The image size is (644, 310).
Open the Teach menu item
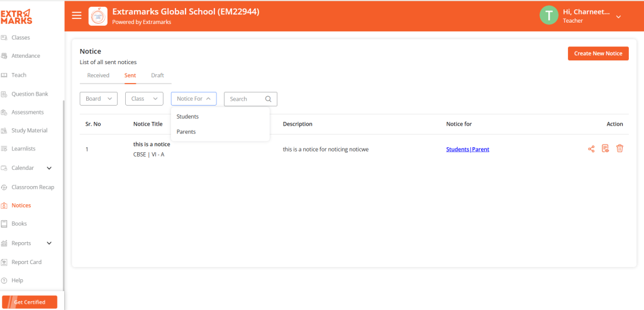pyautogui.click(x=19, y=75)
